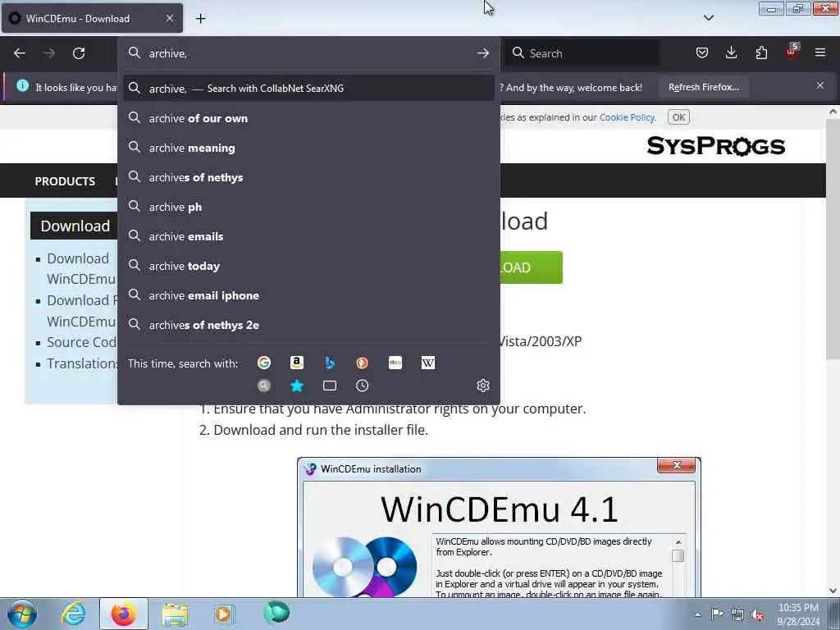Open the green globe taskbar app
Image resolution: width=840 pixels, height=630 pixels.
pyautogui.click(x=276, y=613)
